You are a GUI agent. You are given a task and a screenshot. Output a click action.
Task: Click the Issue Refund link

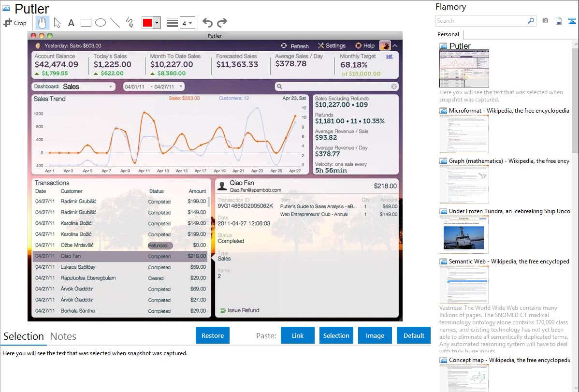[x=240, y=310]
